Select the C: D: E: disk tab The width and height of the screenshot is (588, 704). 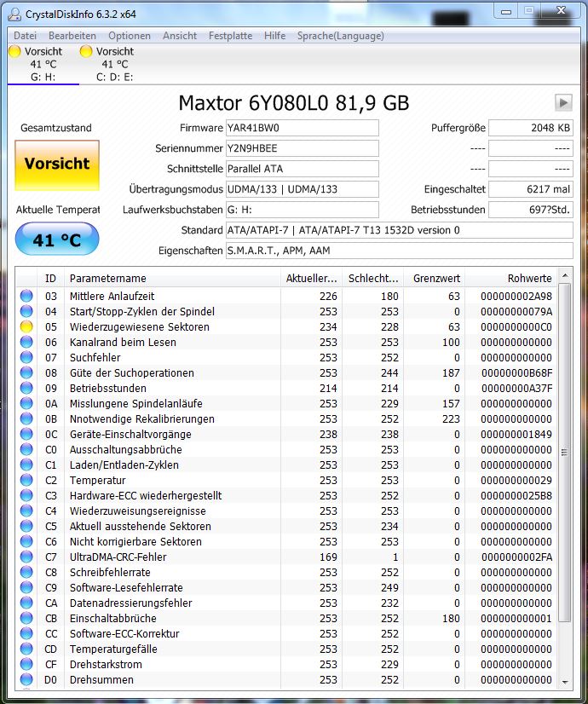(115, 64)
